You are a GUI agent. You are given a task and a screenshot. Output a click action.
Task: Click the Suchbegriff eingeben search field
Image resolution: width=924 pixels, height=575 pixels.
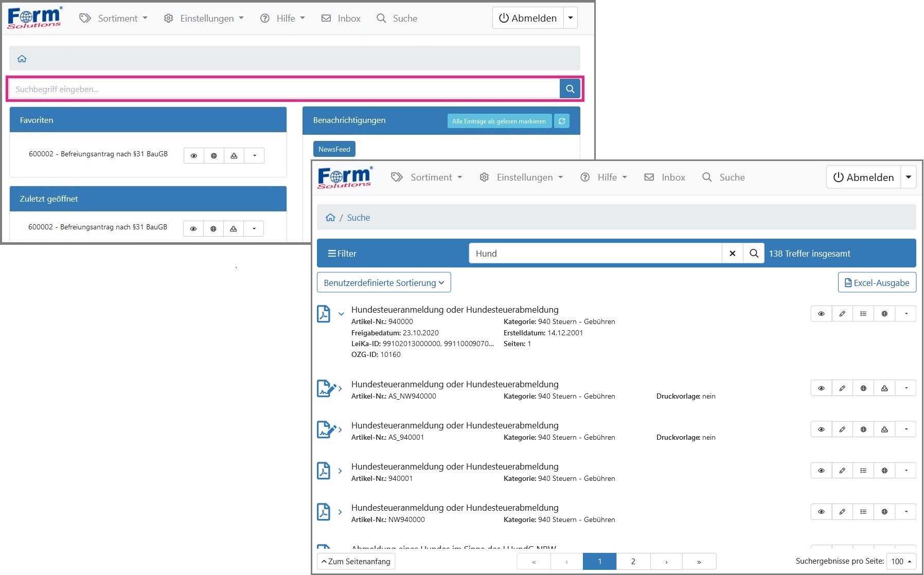click(x=285, y=89)
